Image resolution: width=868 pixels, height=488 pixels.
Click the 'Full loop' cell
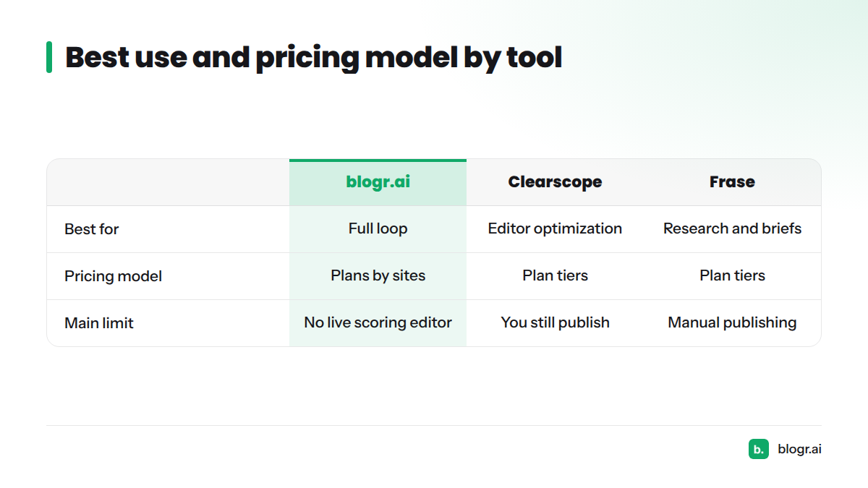(x=378, y=228)
